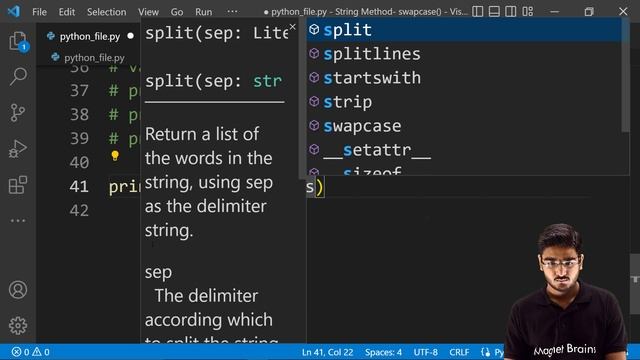This screenshot has height=360, width=640.
Task: Open the Search view in activity bar
Action: [x=18, y=76]
